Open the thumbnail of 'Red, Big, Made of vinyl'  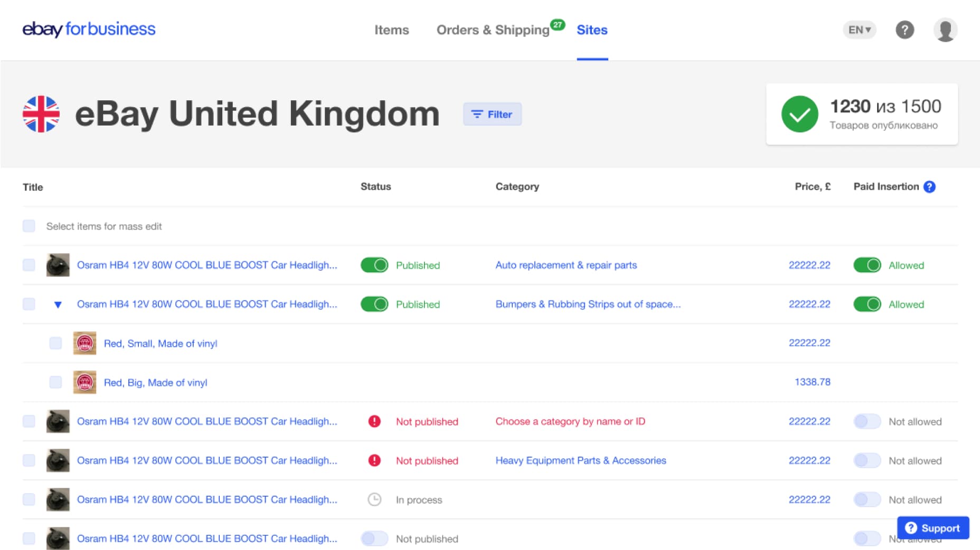point(84,382)
